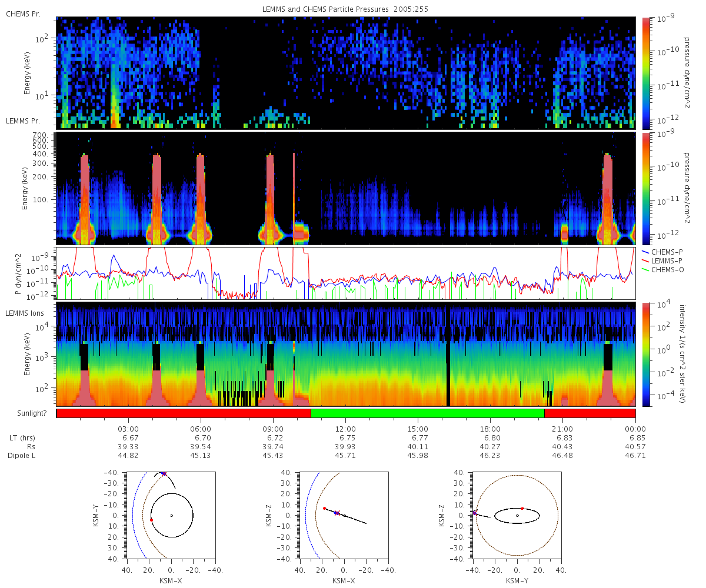
Task: Select the "LEMMS Pr." panel label
Action: pos(23,121)
